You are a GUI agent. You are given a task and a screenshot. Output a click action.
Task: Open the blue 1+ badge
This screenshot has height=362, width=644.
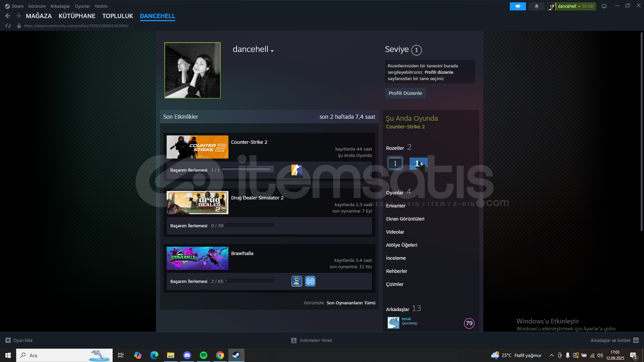[x=418, y=163]
